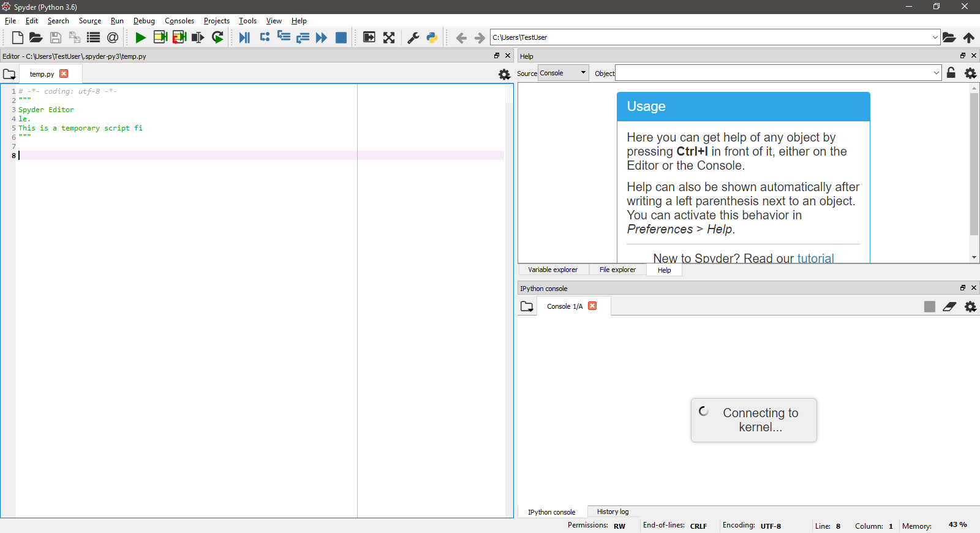This screenshot has height=533, width=980.
Task: Change to parent directory up arrow
Action: [969, 37]
